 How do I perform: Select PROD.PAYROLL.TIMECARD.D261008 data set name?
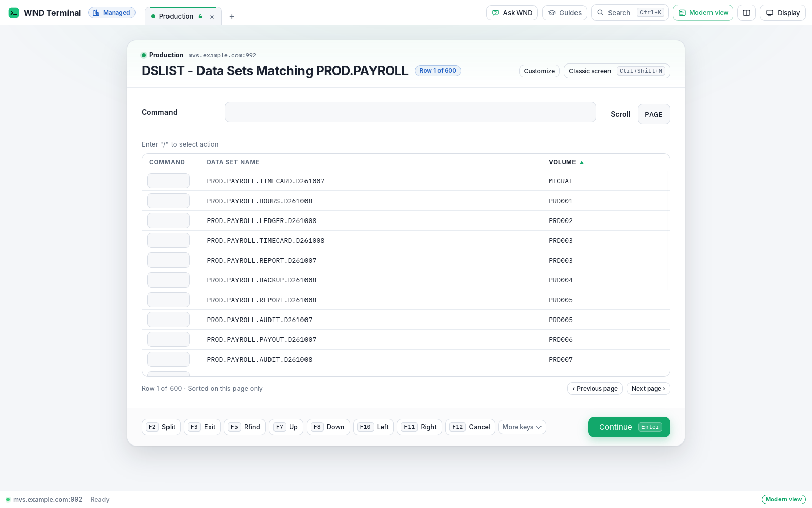(x=265, y=241)
